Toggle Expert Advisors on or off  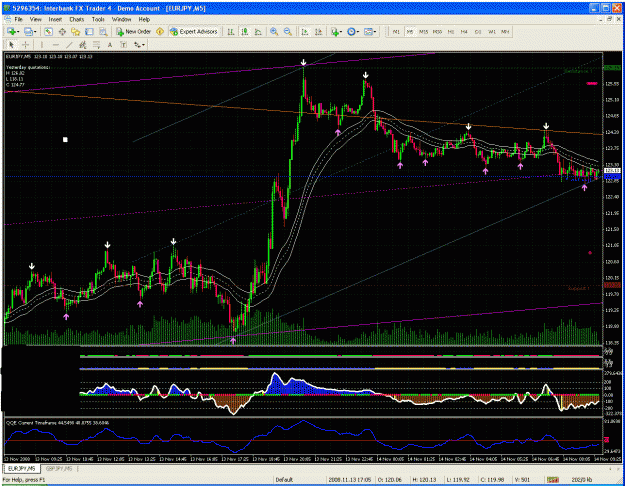(x=194, y=31)
